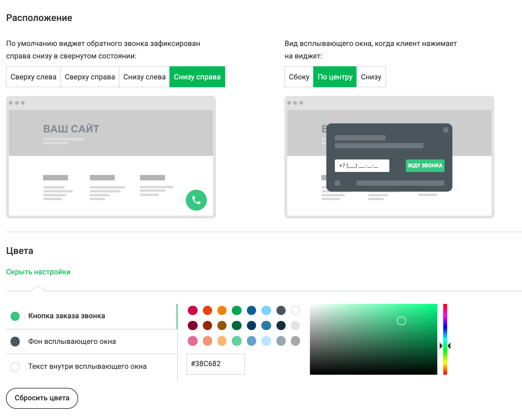Click the green 'ЖДУ ЗВОНКА' preview button
This screenshot has height=420, width=522.
pos(425,165)
